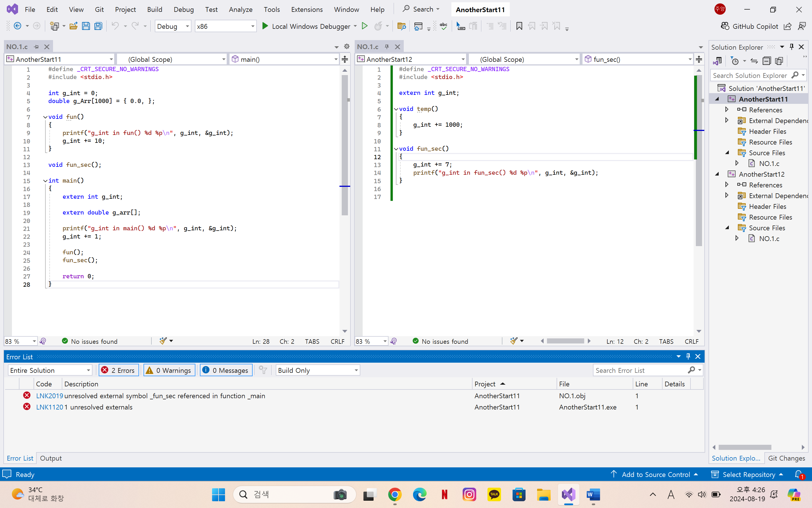812x508 pixels.
Task: Click the Pending Changes Filter clock icon
Action: coord(735,61)
